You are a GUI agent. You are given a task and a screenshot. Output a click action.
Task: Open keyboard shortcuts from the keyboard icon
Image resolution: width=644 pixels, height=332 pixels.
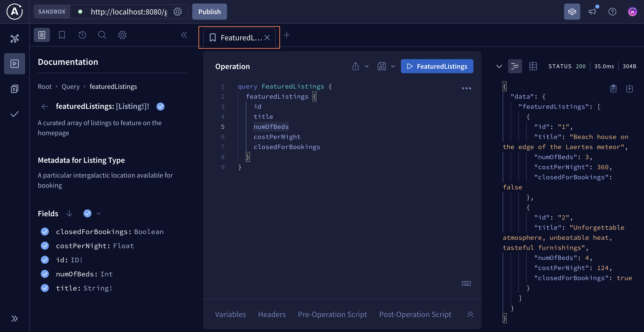pyautogui.click(x=466, y=283)
